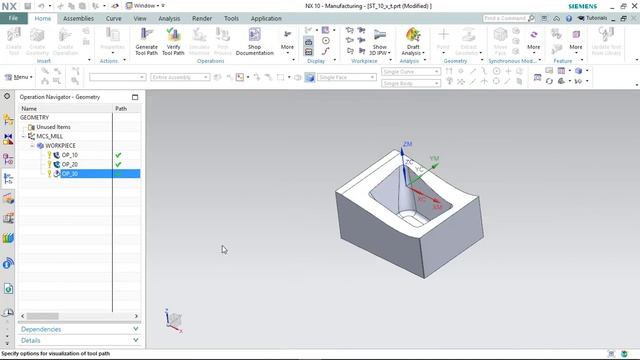Image resolution: width=640 pixels, height=360 pixels.
Task: Open the Reuse Library books tab
Action: [x=8, y=238]
